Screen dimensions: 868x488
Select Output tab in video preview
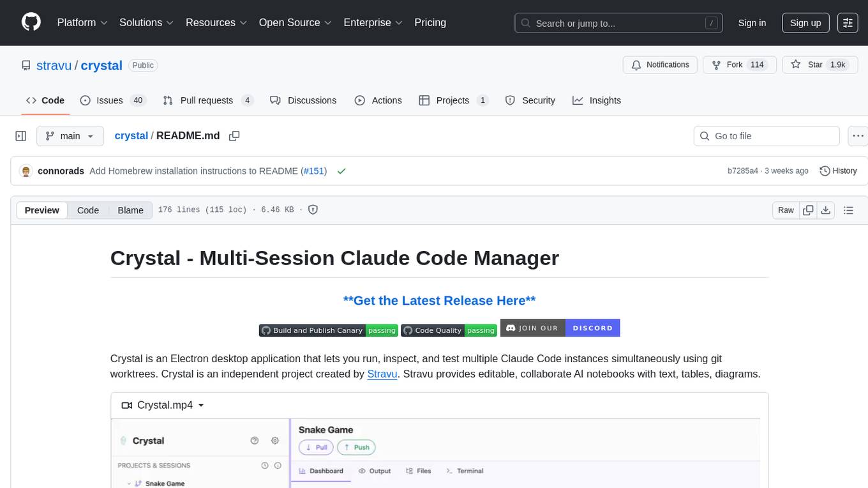pos(375,471)
